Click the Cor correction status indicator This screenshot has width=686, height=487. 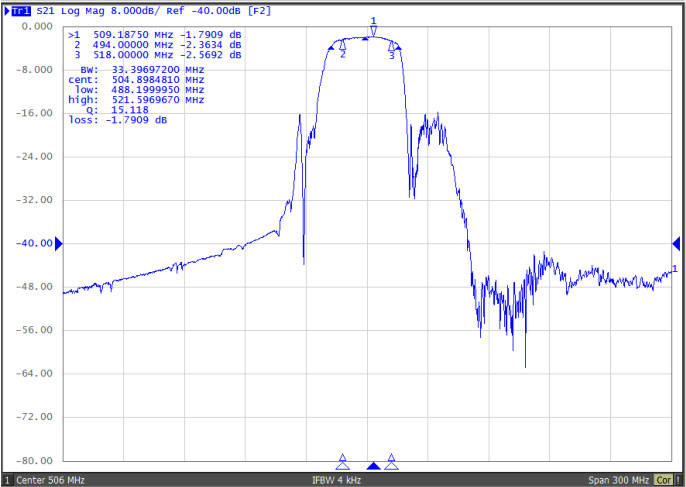[664, 480]
